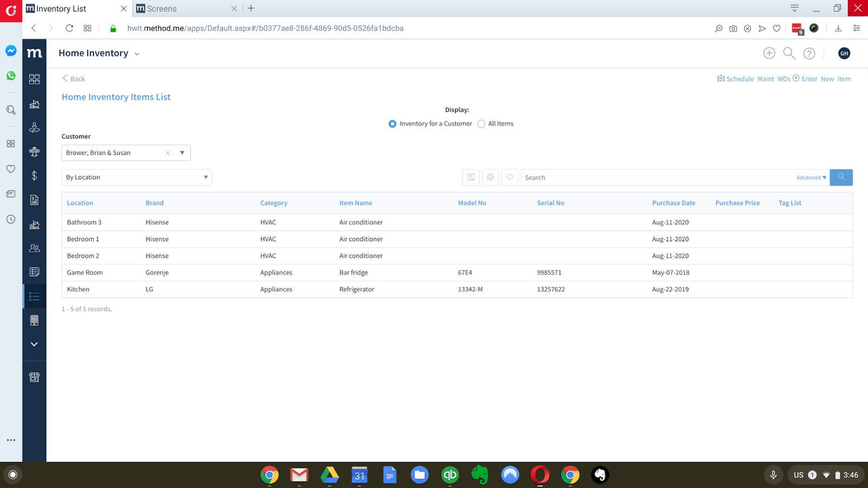Open Messenger in Opera sidebar
This screenshot has width=868, height=488.
(x=11, y=51)
